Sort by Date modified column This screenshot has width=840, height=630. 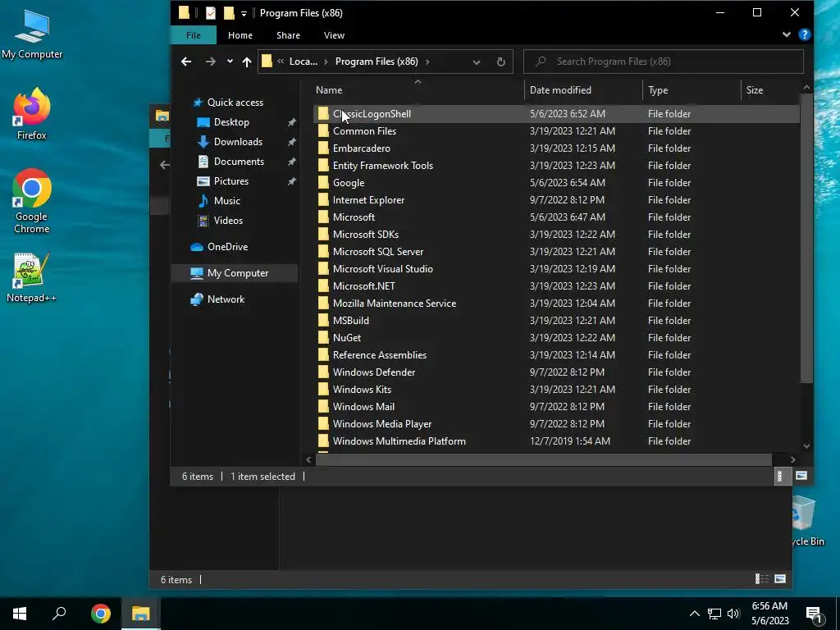pyautogui.click(x=583, y=90)
